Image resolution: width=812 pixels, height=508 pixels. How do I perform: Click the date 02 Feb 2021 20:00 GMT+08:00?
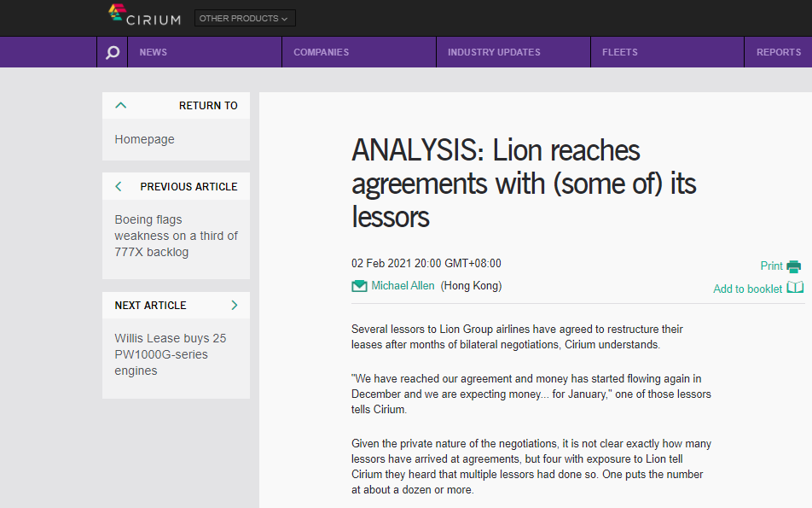[426, 263]
